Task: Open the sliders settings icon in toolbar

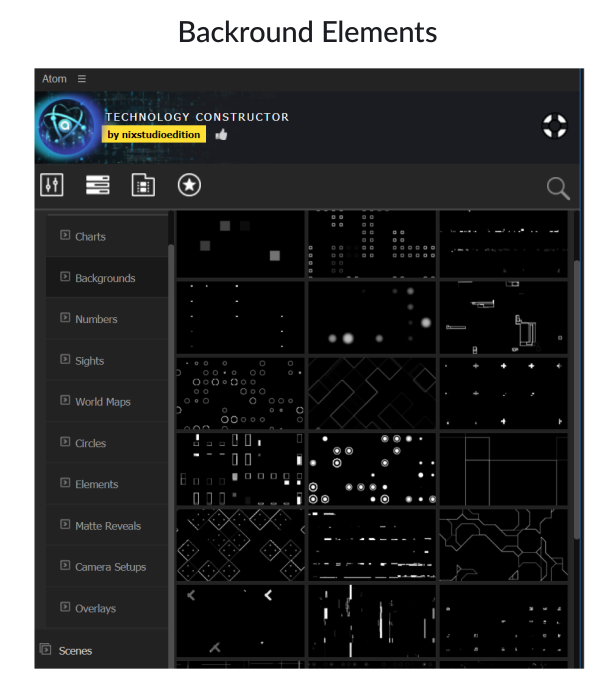Action: coord(52,185)
